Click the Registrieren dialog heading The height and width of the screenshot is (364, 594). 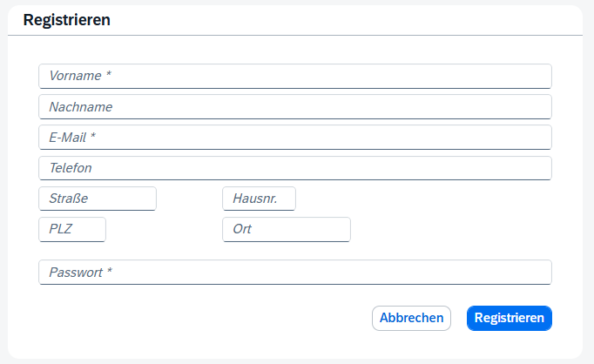[66, 20]
